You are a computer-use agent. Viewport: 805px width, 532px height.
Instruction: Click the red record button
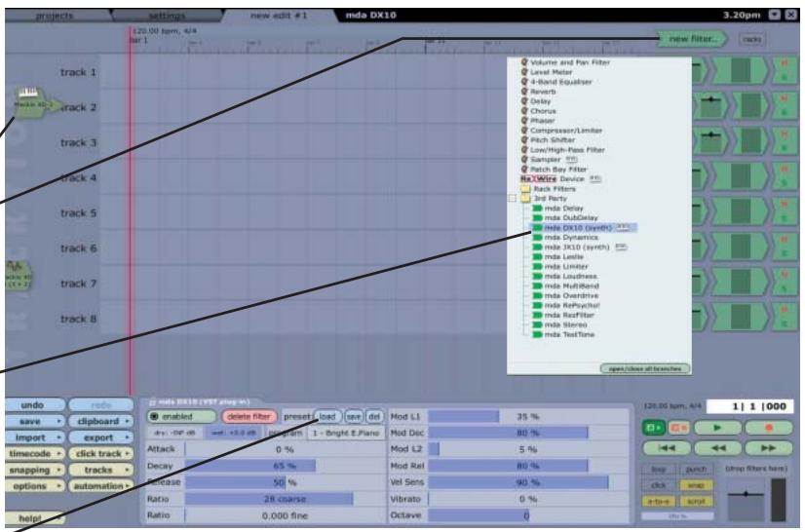click(x=769, y=427)
